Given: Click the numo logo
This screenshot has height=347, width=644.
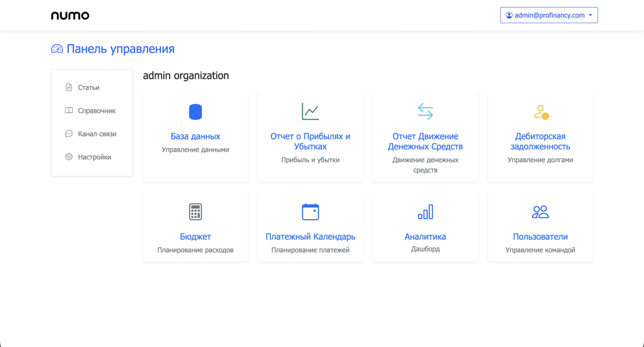Looking at the screenshot, I should [70, 16].
